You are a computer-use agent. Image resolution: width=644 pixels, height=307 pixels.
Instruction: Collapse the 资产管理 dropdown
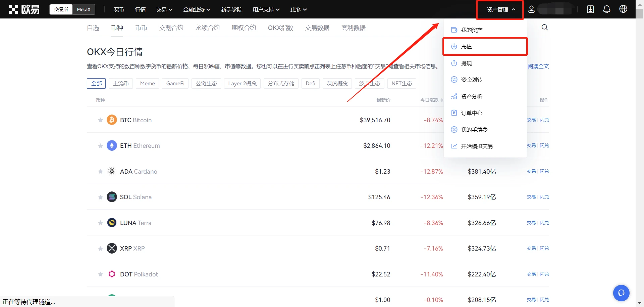500,10
